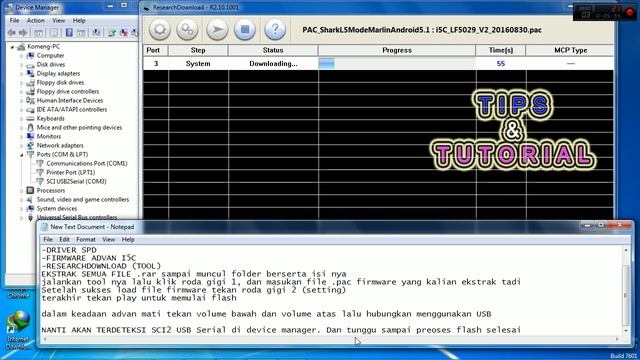Click the time value '55' cell

coord(501,64)
